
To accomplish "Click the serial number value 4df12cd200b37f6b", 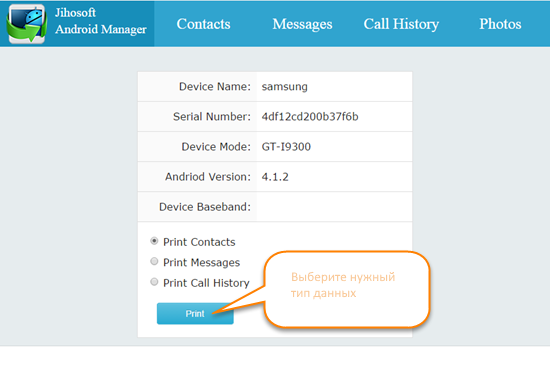I will tap(310, 116).
